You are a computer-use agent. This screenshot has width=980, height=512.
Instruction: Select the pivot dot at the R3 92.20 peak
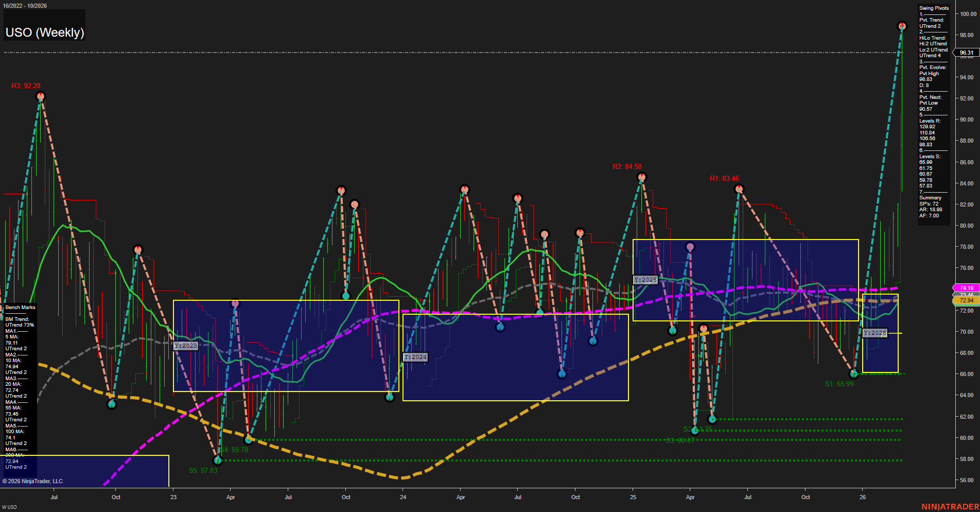tap(41, 96)
